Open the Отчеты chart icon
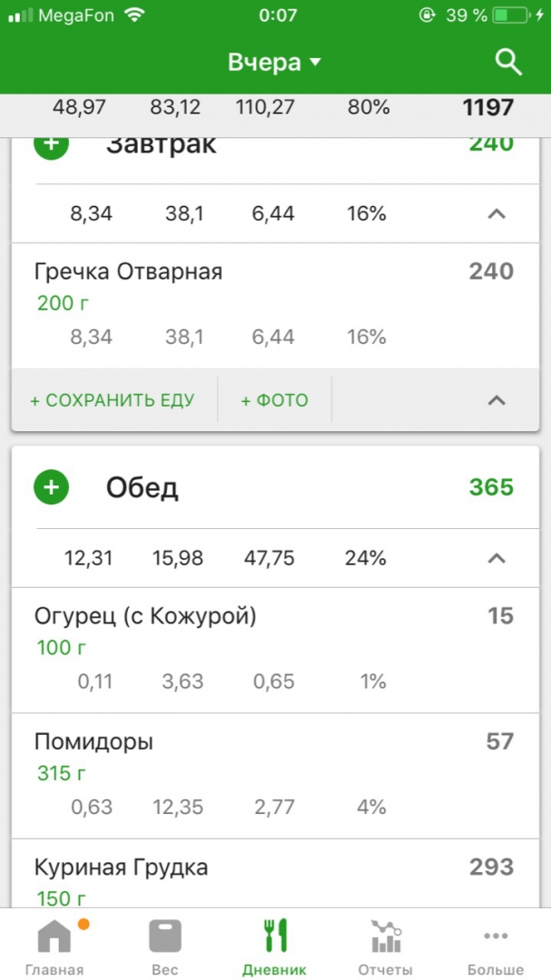Viewport: 551px width, 980px height. click(x=385, y=936)
